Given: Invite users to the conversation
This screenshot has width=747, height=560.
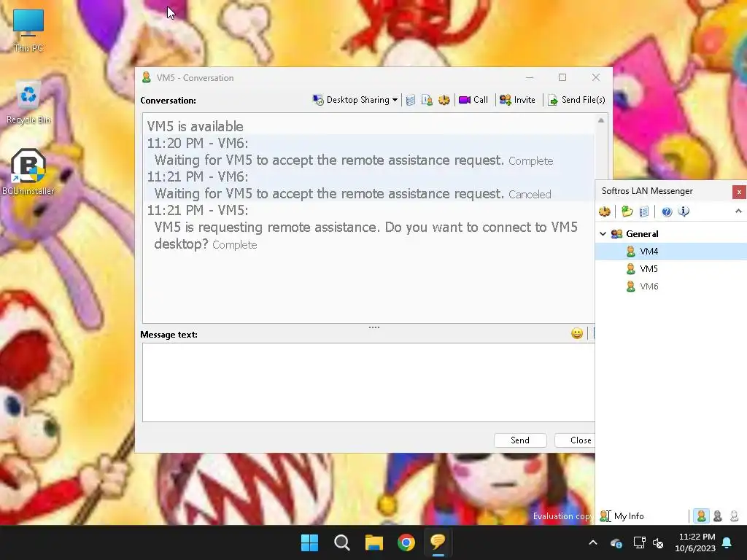Looking at the screenshot, I should [517, 100].
